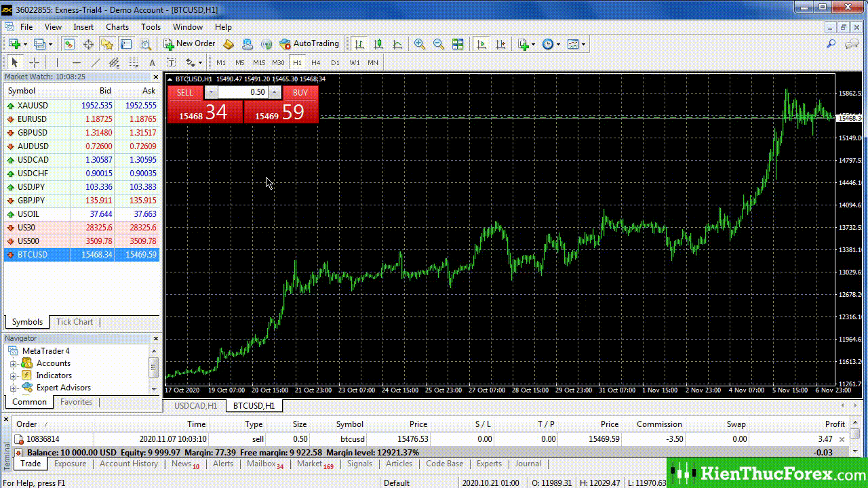Open the Charts menu

tap(117, 27)
